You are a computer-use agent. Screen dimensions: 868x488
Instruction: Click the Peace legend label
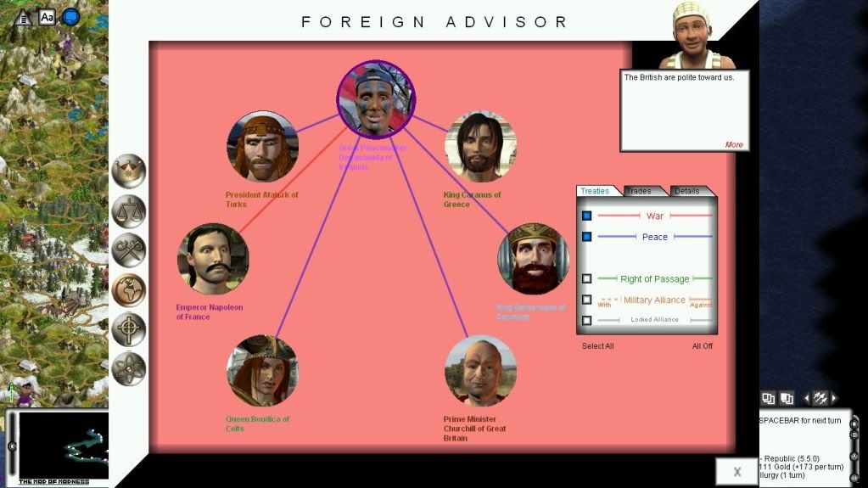[655, 237]
